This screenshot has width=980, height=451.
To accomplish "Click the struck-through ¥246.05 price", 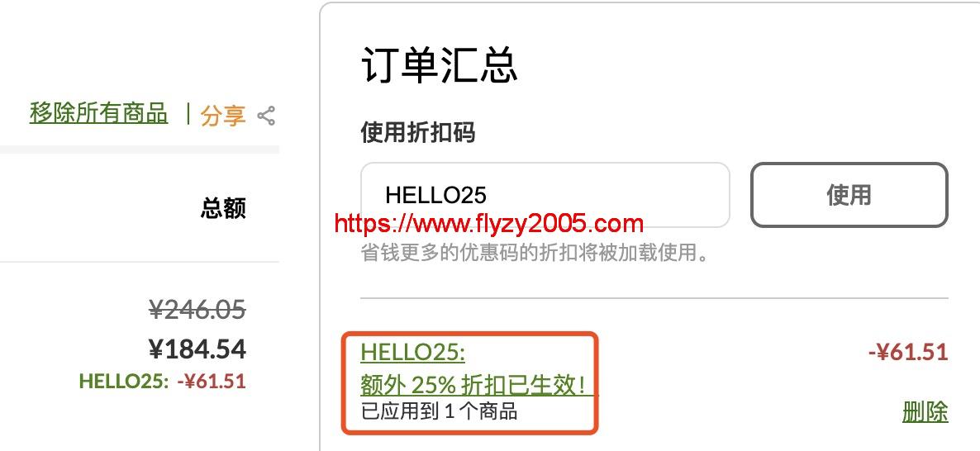I will point(197,309).
